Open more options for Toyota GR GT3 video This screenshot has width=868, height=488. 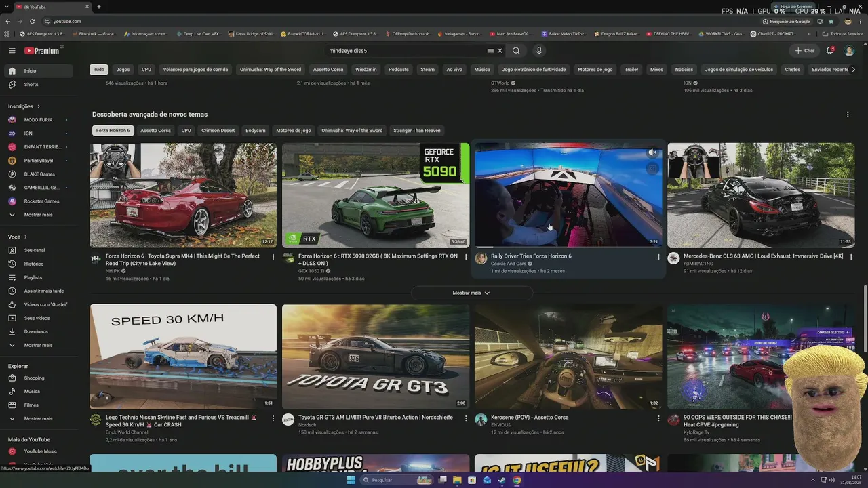point(466,418)
